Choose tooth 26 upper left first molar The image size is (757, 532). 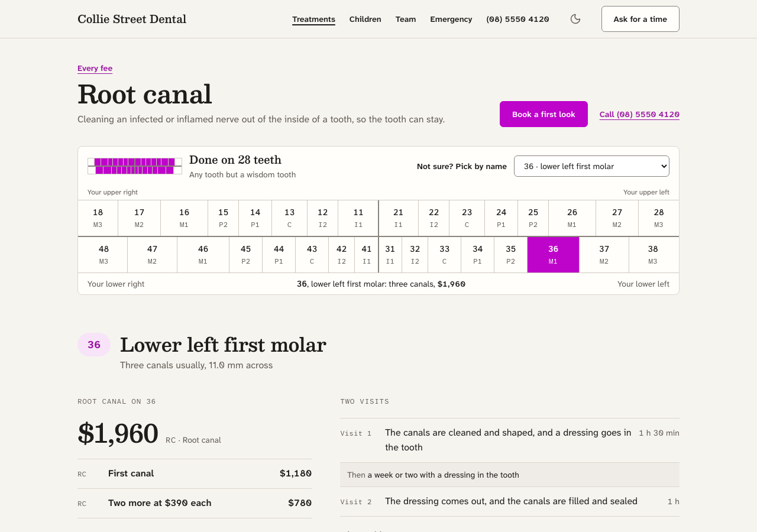[572, 218]
